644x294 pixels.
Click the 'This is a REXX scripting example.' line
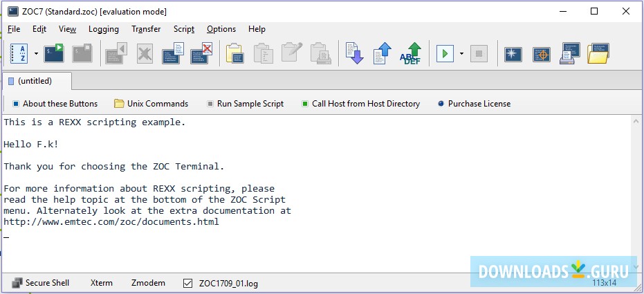[95, 122]
